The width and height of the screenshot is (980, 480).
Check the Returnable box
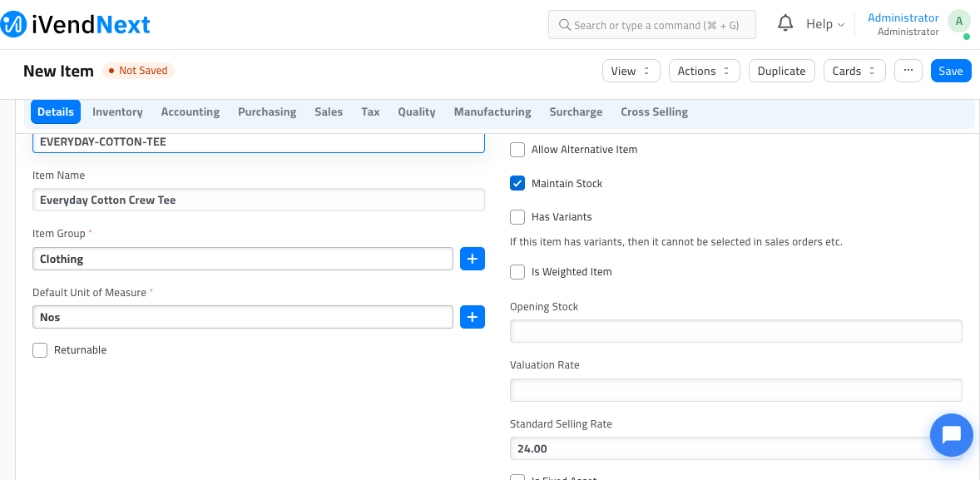[40, 350]
